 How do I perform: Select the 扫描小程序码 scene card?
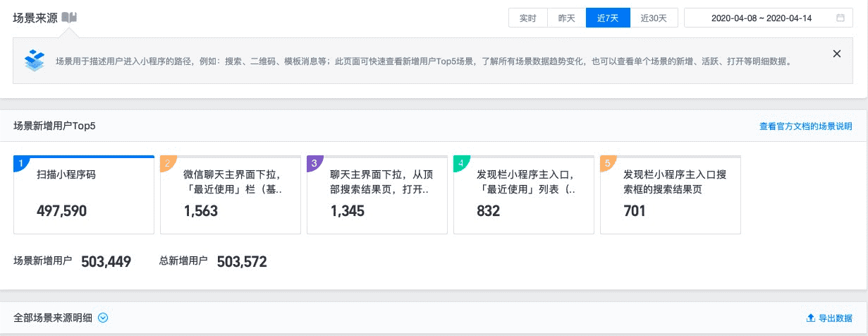[84, 195]
